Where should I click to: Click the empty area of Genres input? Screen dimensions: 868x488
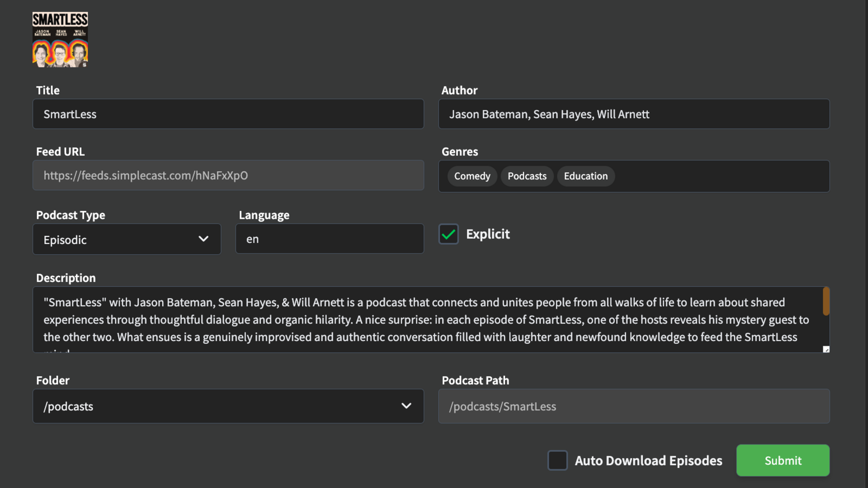[x=721, y=176]
